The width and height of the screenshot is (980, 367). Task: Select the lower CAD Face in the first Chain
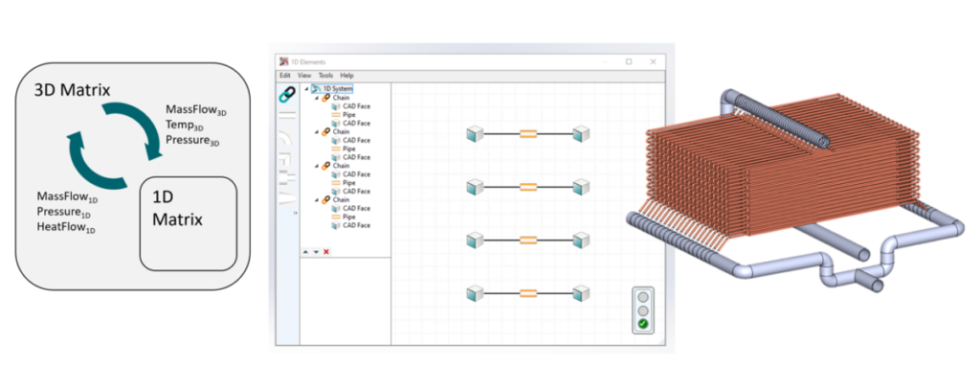(x=350, y=124)
